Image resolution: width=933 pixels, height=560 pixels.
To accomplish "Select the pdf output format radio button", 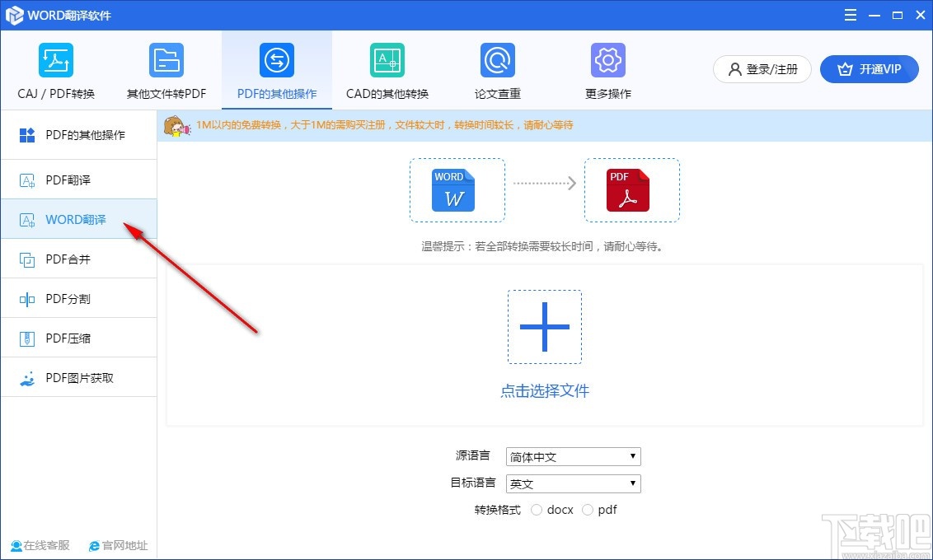I will (589, 510).
